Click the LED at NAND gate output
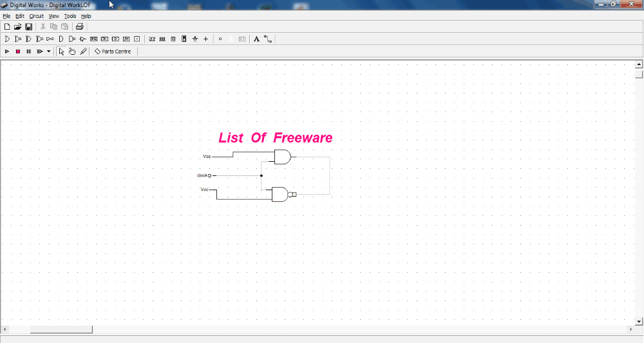Viewport: 644px width, 343px height. coord(294,194)
